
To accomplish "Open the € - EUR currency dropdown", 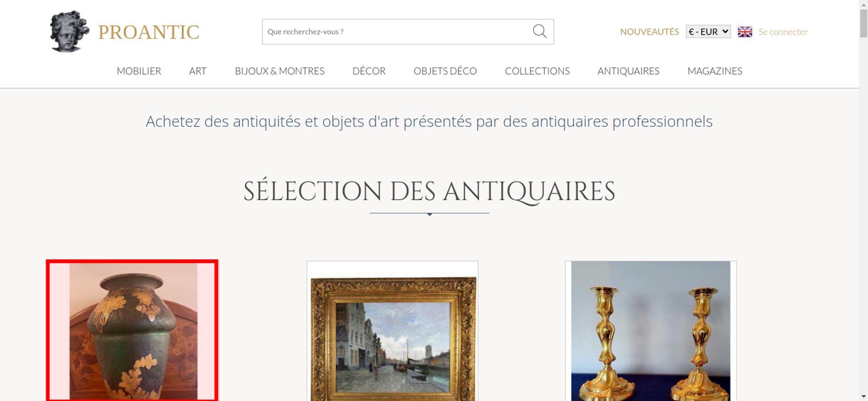I will 708,32.
